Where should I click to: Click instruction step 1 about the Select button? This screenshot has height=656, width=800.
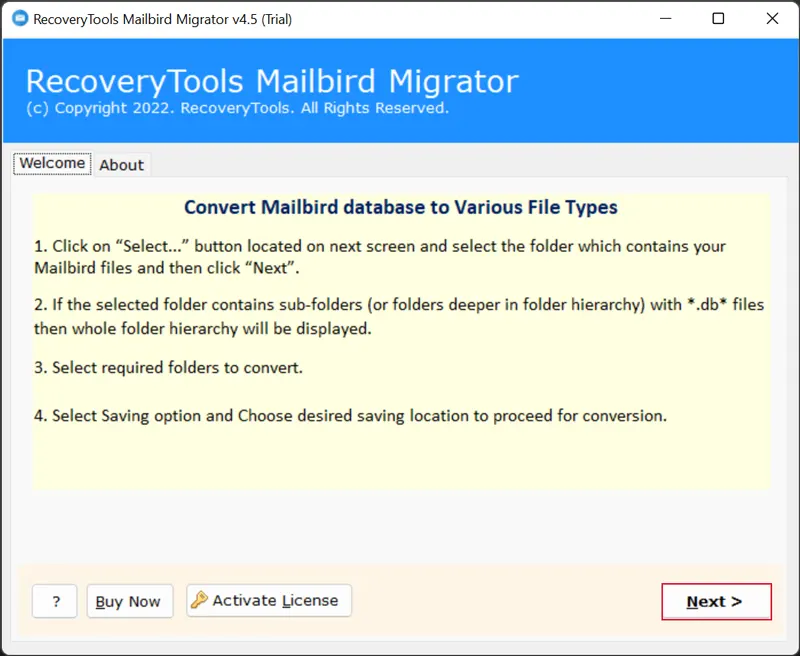tap(380, 257)
